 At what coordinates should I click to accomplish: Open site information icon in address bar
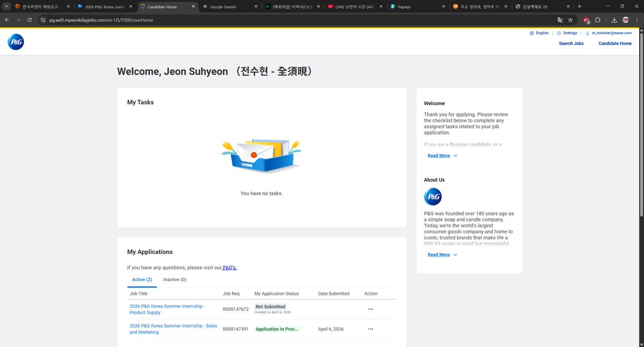click(43, 20)
